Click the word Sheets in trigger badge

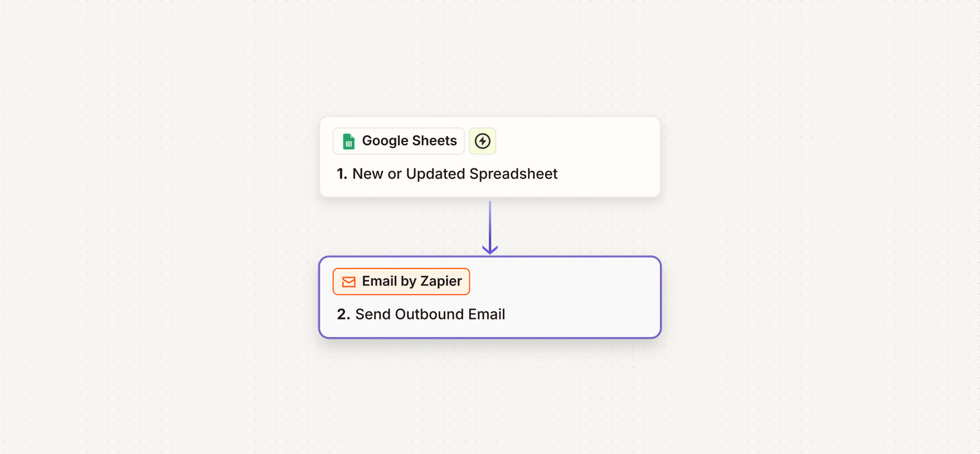coord(434,141)
